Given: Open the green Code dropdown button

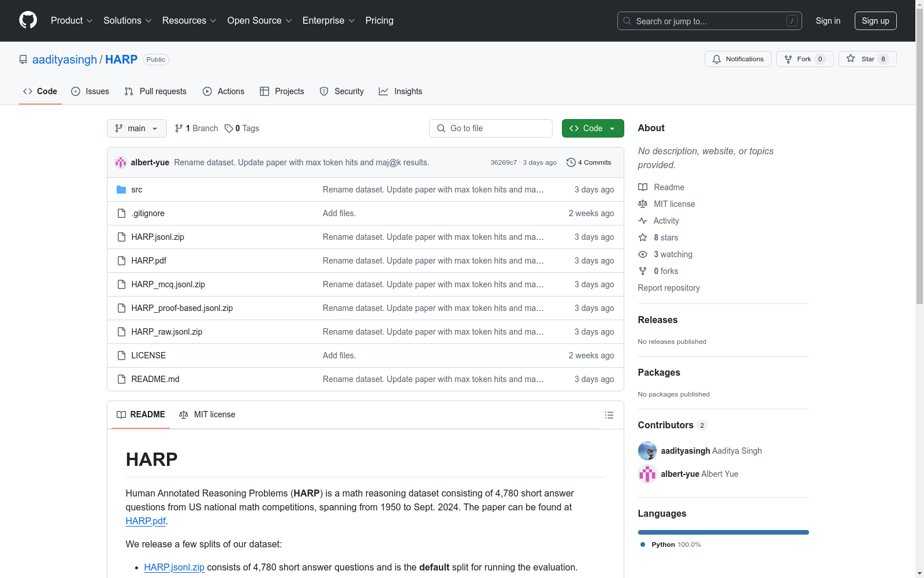Looking at the screenshot, I should 593,128.
